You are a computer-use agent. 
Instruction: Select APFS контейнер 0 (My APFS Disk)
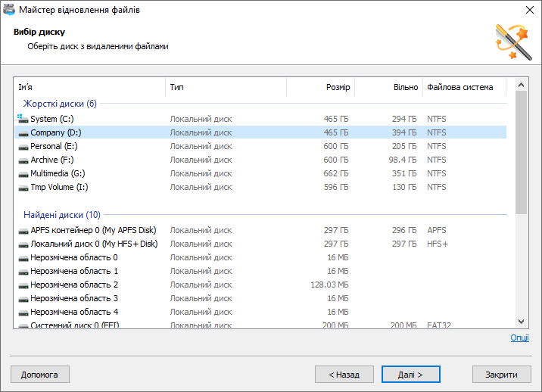pyautogui.click(x=93, y=230)
